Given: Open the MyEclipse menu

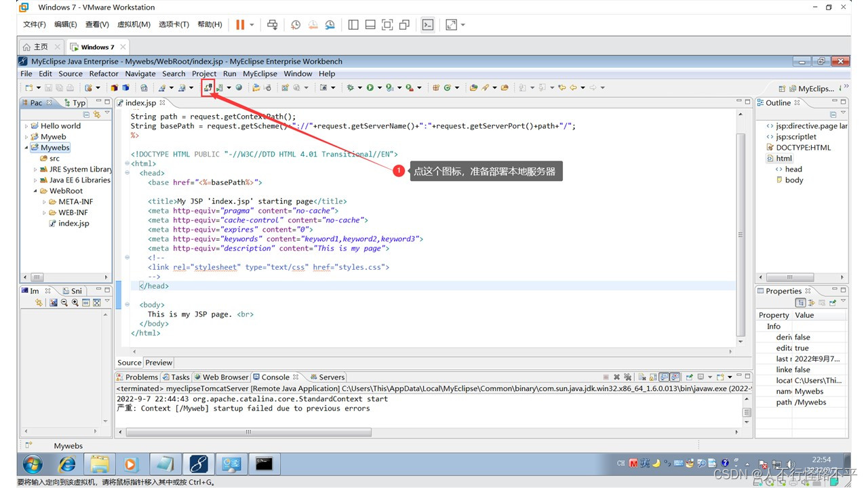Looking at the screenshot, I should [260, 74].
